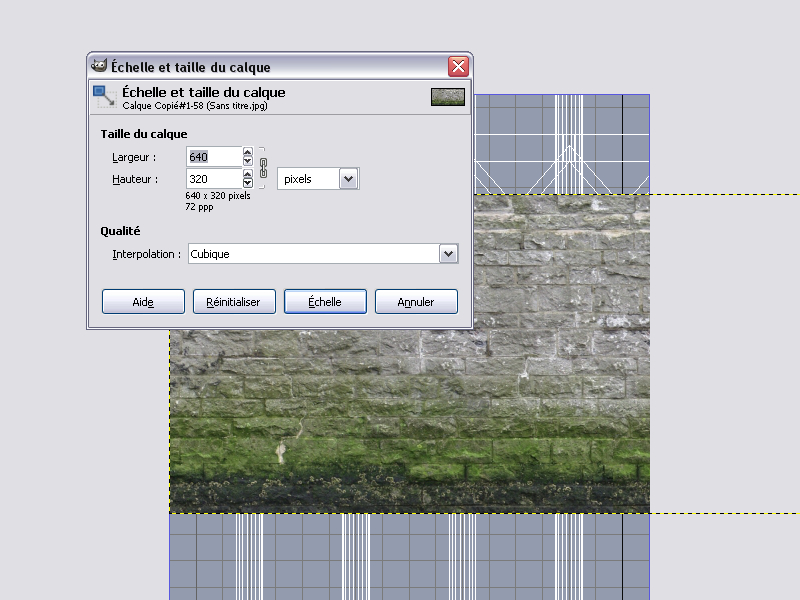Click the GIMP Wilber icon in title bar
This screenshot has width=800, height=600.
(x=99, y=67)
